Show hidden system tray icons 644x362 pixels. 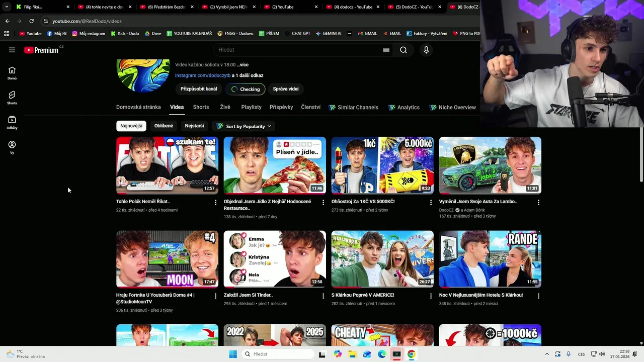click(547, 354)
